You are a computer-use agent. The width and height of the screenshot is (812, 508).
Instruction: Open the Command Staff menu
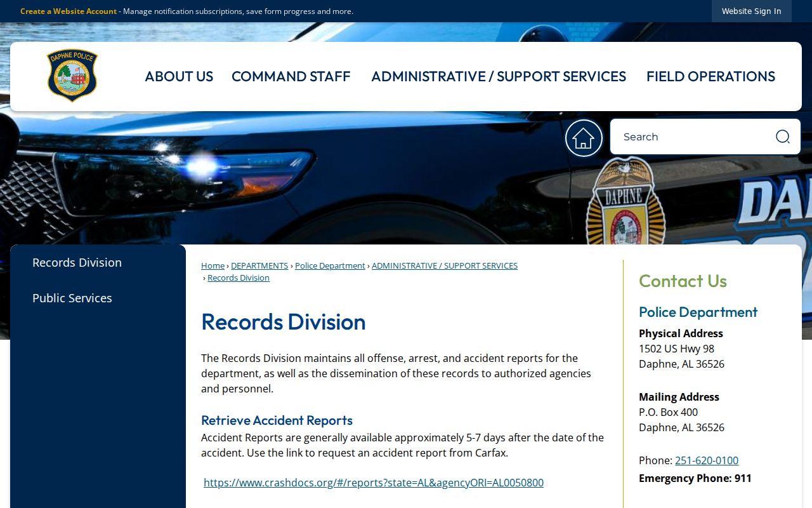point(291,76)
